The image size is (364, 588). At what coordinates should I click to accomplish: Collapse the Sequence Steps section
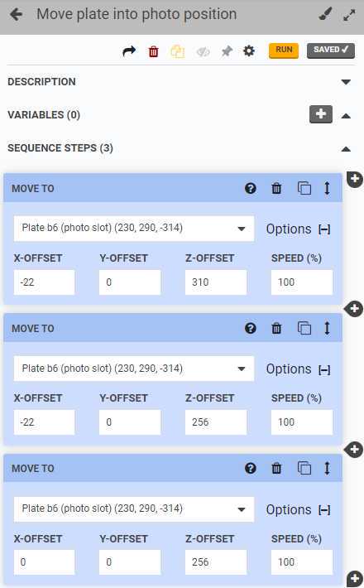click(x=346, y=149)
